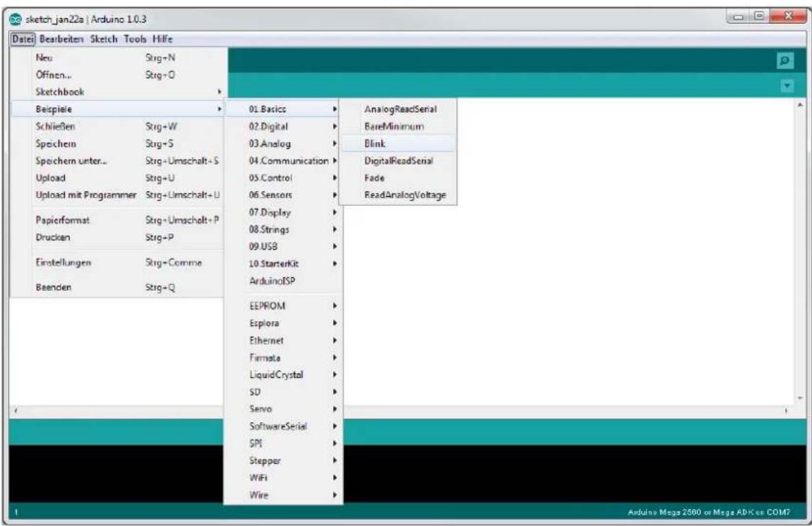Screen dimensions: 812x526
Task: Open the Datei menu
Action: coord(23,39)
